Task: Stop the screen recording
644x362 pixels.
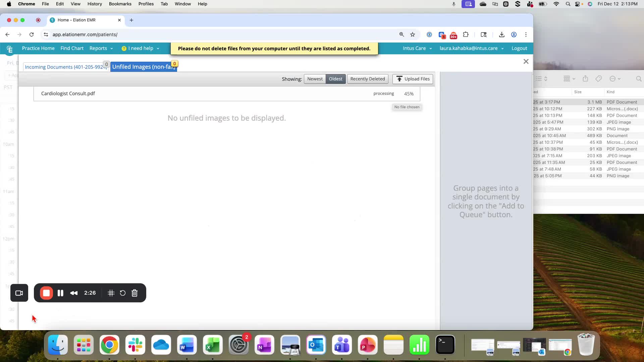Action: coord(46,293)
